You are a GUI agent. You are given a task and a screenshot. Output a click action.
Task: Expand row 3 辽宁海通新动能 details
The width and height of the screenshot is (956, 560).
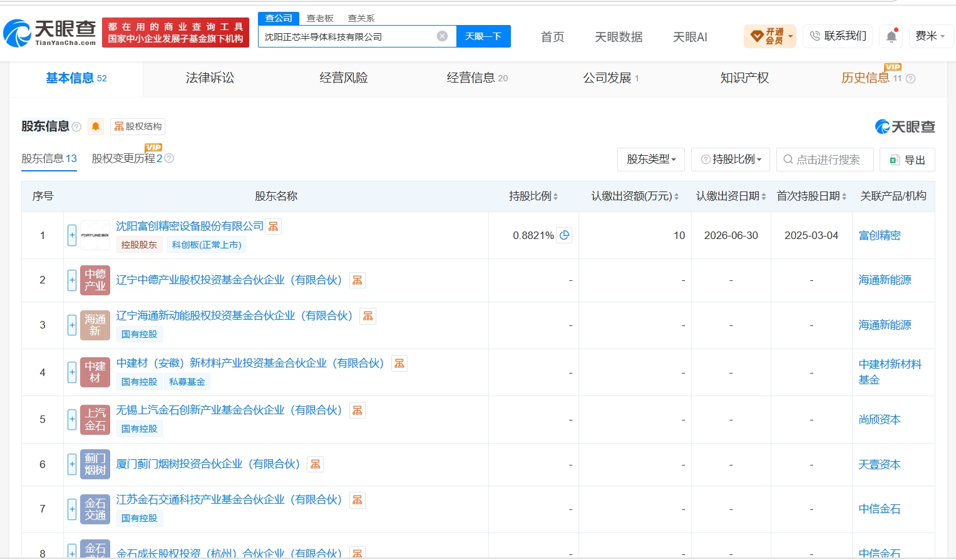click(72, 325)
